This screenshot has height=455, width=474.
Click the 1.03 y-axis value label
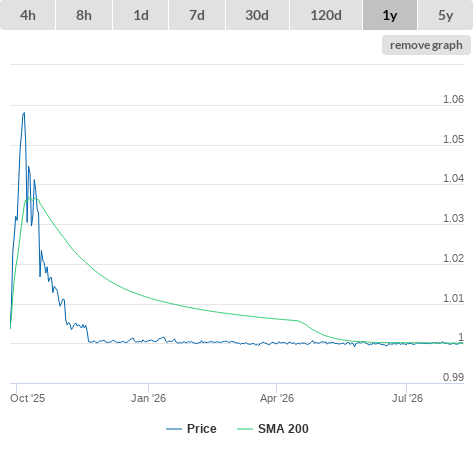pyautogui.click(x=453, y=218)
